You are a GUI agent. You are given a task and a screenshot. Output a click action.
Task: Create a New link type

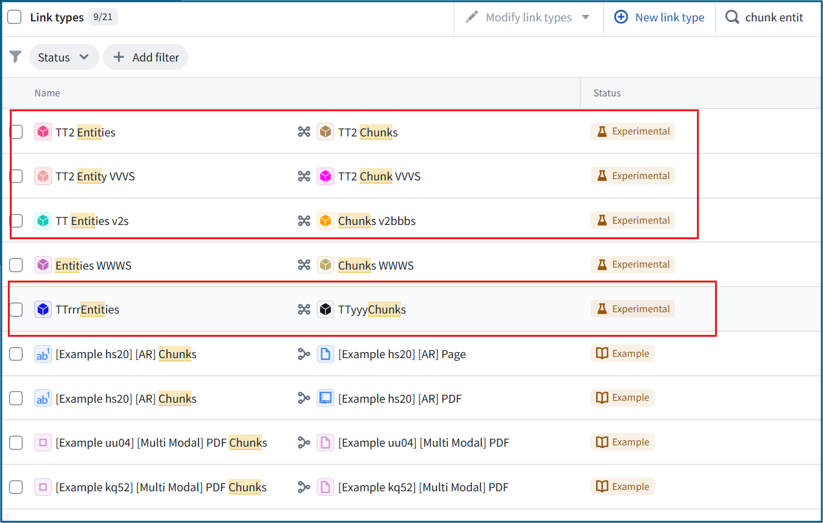[659, 17]
